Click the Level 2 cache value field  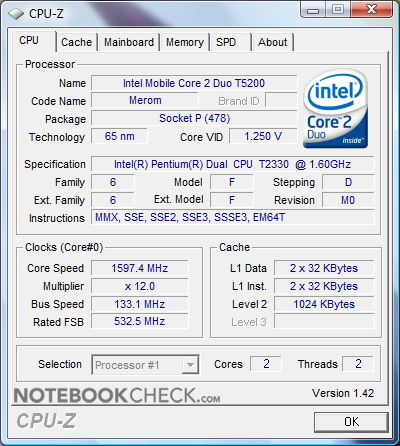324,304
